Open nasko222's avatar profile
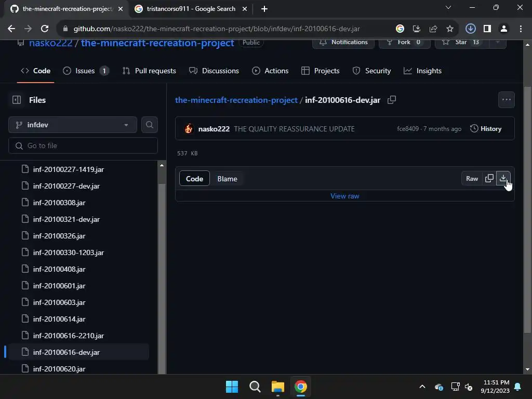532x399 pixels. (x=189, y=129)
